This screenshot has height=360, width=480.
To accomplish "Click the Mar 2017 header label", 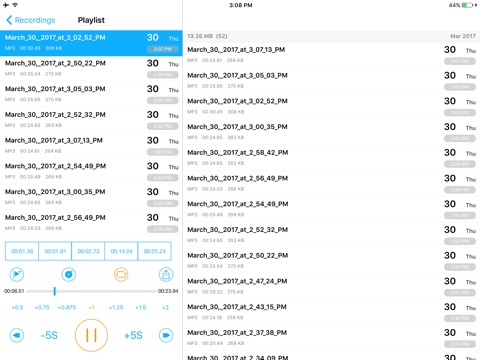I will point(463,36).
